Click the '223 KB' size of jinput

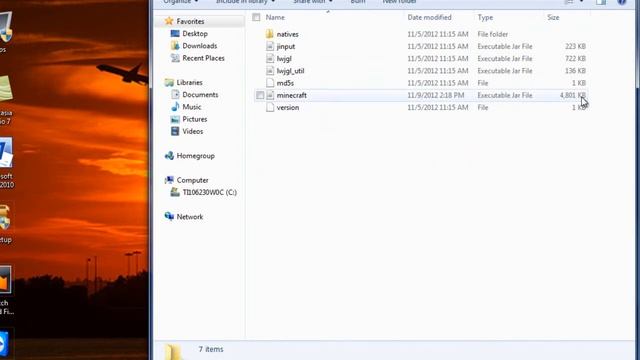[x=576, y=46]
